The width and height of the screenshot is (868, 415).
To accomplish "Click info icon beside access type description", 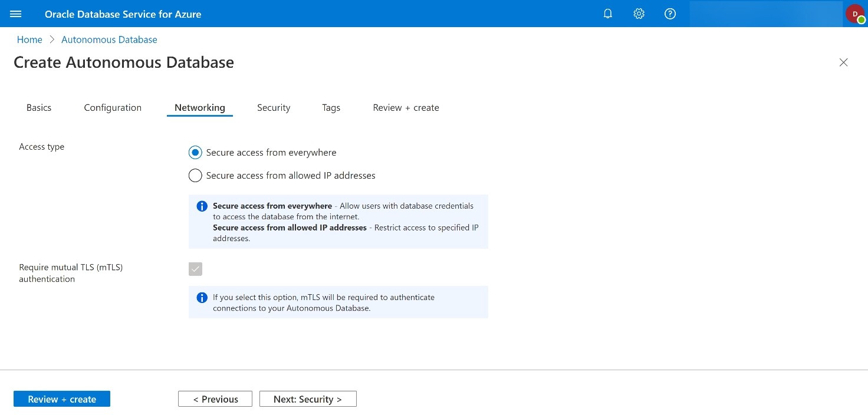I will [x=202, y=206].
